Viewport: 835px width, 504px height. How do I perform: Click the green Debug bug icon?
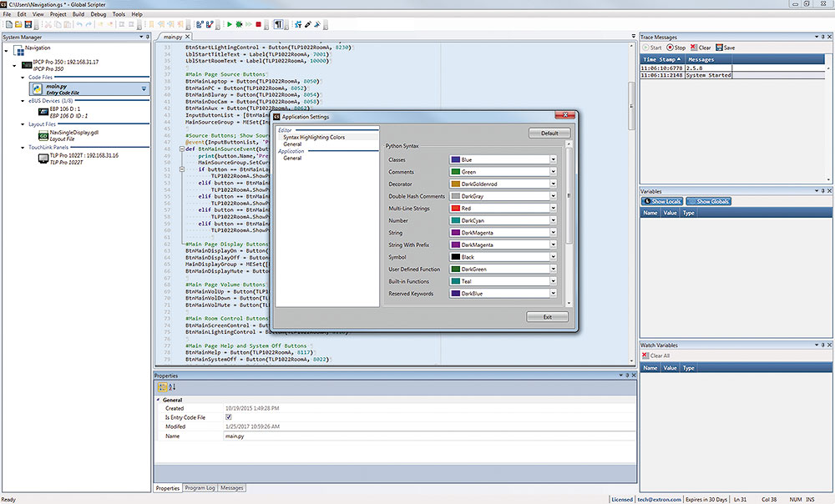click(240, 25)
